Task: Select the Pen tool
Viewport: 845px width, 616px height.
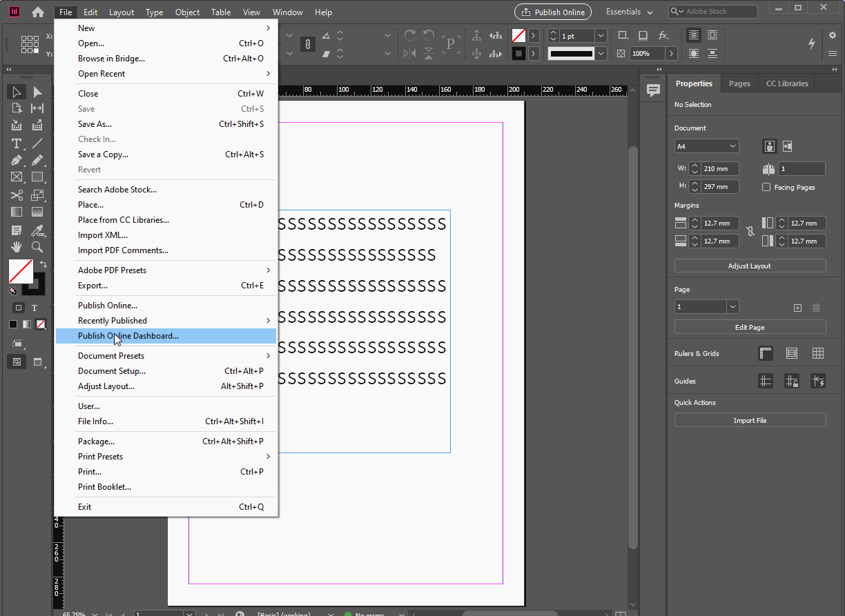Action: tap(17, 160)
